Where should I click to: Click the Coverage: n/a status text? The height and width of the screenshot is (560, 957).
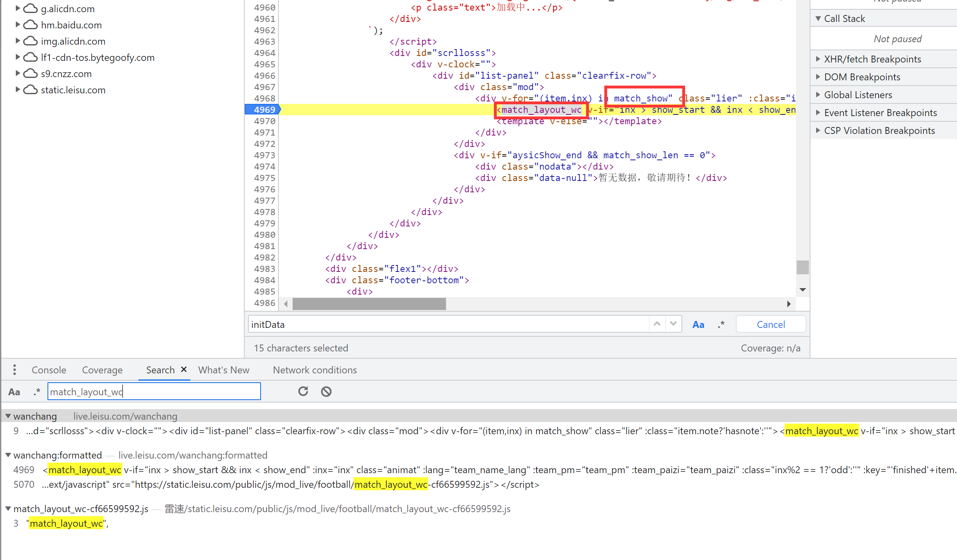click(770, 348)
